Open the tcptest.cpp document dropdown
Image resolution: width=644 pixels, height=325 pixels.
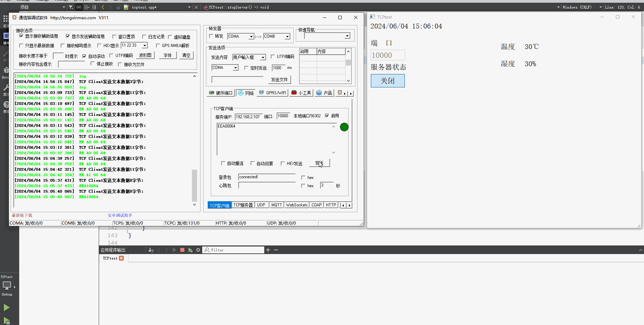[189, 7]
